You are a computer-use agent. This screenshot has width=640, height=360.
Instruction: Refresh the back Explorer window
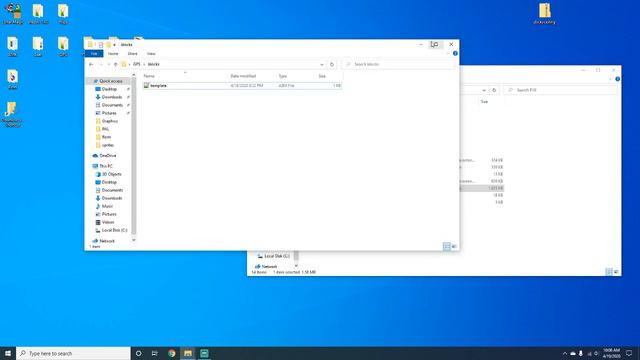tap(494, 90)
